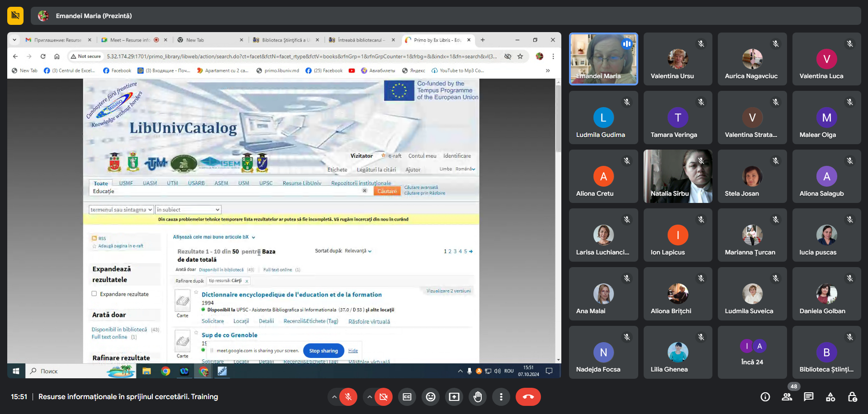Open the 'termenul sau sintagma' dropdown
The width and height of the screenshot is (868, 414).
pos(121,210)
